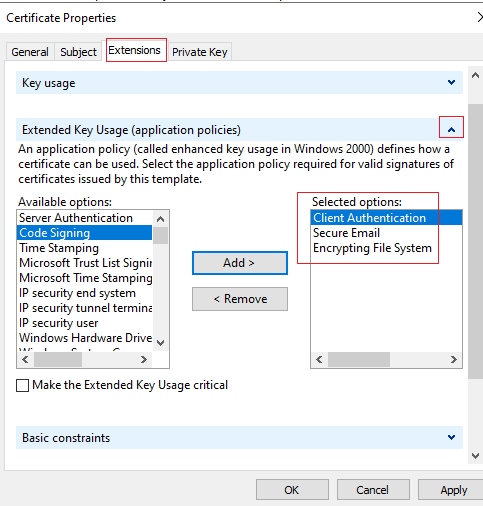This screenshot has height=506, width=483.
Task: Click the < Remove button
Action: [240, 299]
